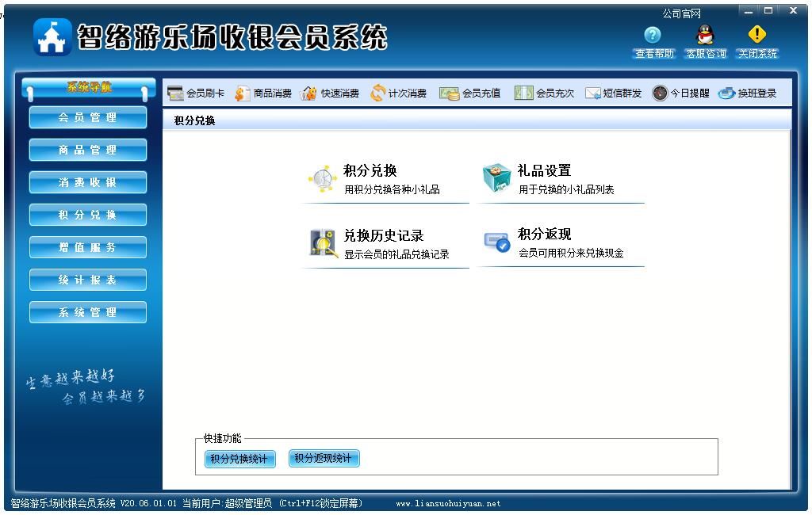The image size is (812, 515).
Task: Click the 积分兑换统计 shortcut button
Action: tap(239, 459)
